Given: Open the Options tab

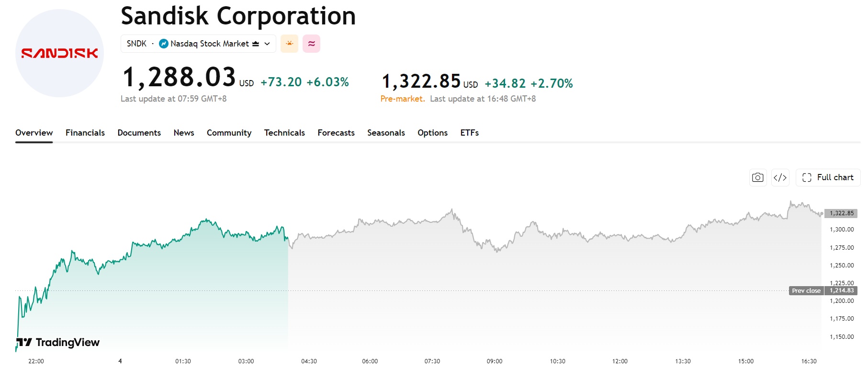Looking at the screenshot, I should [432, 133].
